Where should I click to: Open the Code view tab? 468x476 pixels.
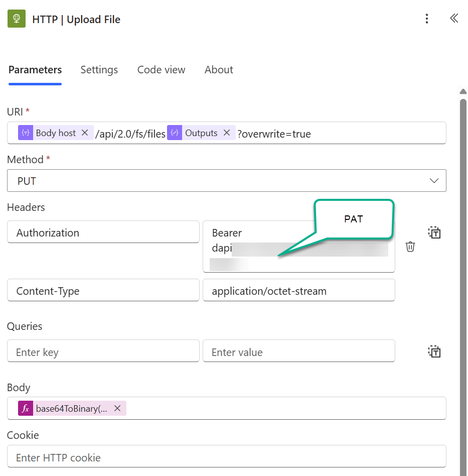(x=162, y=70)
